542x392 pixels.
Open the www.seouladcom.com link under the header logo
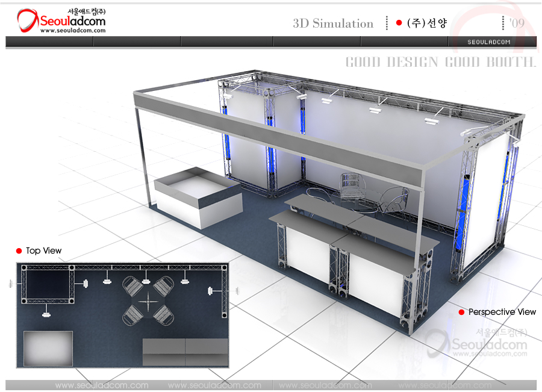click(x=64, y=31)
